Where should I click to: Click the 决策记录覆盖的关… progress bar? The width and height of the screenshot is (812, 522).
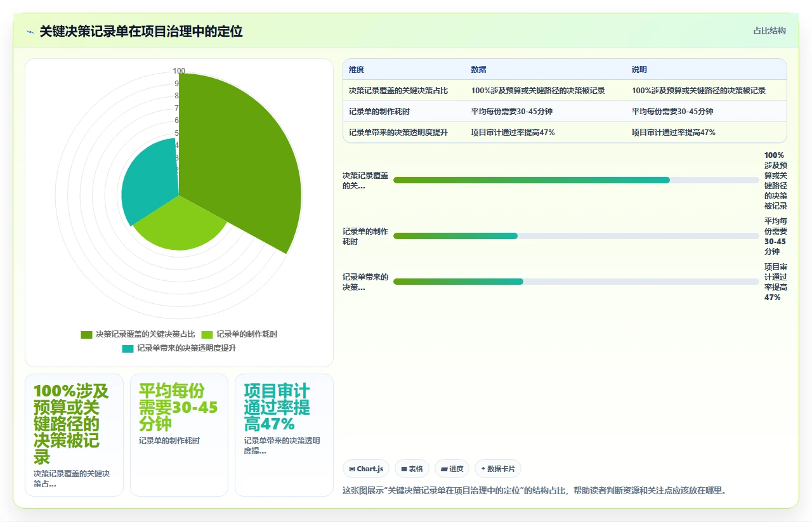(576, 180)
